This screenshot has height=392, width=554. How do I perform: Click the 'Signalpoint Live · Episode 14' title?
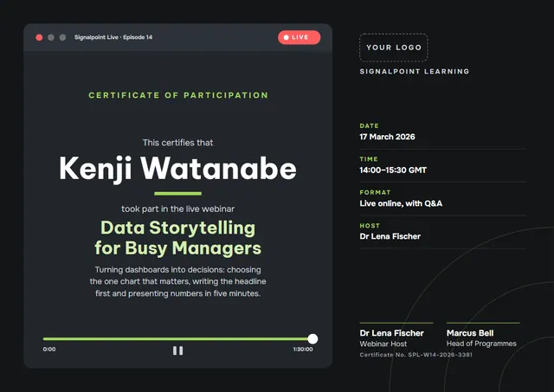pyautogui.click(x=113, y=37)
